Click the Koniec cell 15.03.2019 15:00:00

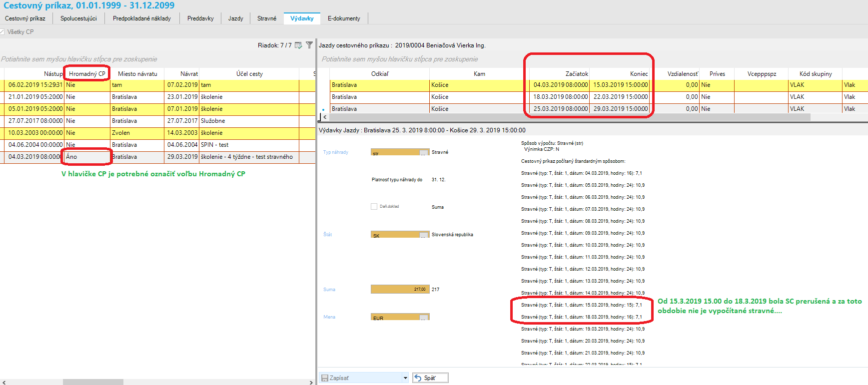[620, 85]
